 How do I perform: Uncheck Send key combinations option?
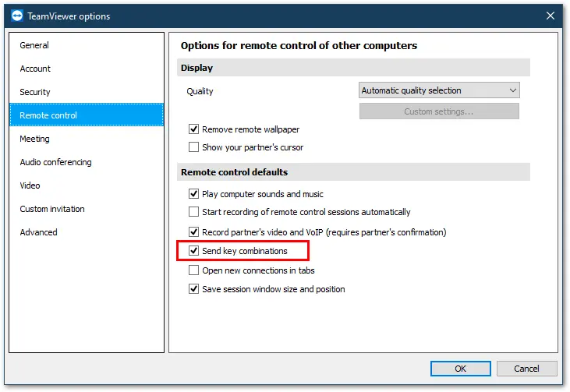[x=193, y=251]
